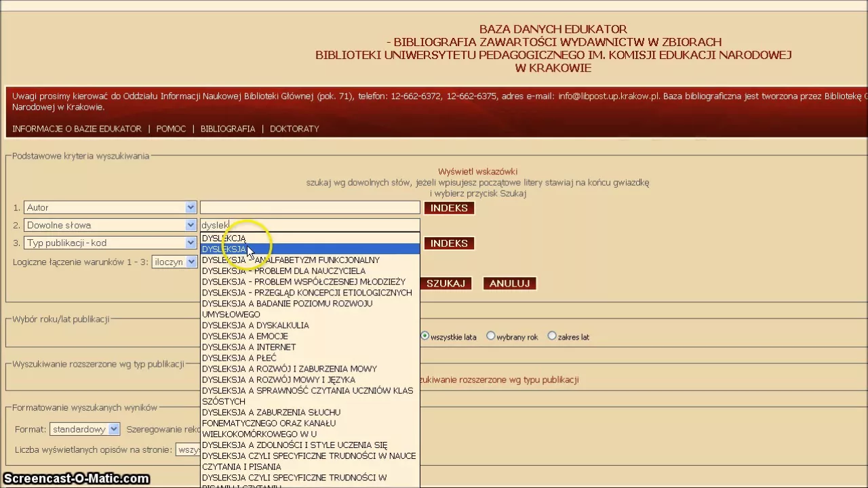Pick 'DYSLEKSJA A DYSKALKULIA' from the suggestion list
Image resolution: width=868 pixels, height=488 pixels.
pos(255,325)
